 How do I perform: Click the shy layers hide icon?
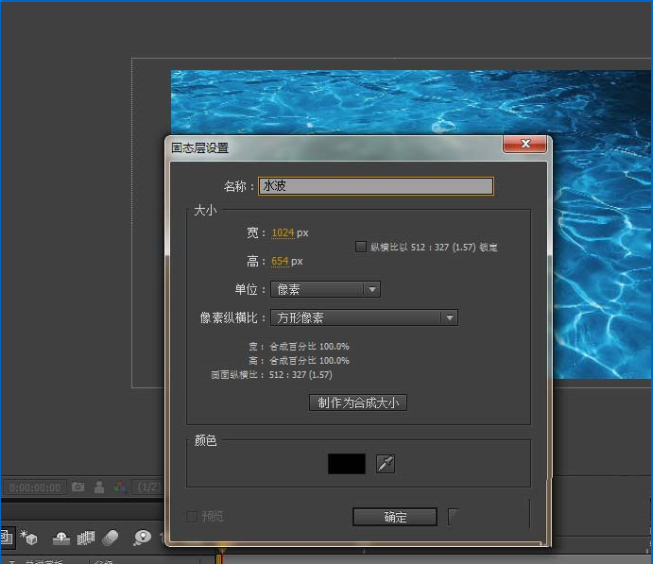[62, 538]
